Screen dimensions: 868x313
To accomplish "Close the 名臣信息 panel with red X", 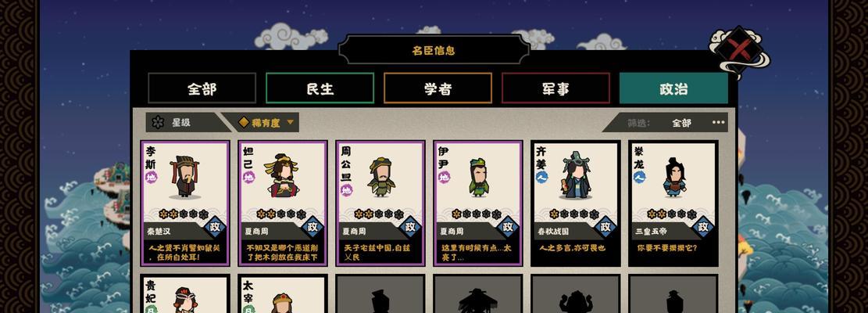I will (x=740, y=50).
